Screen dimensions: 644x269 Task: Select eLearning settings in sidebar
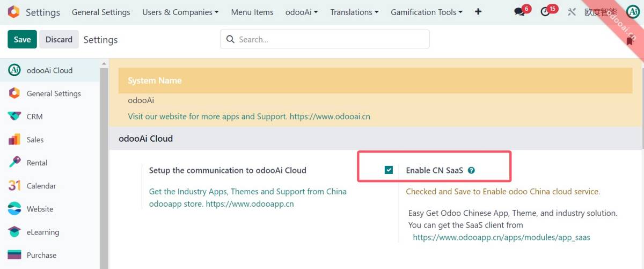[x=42, y=232]
